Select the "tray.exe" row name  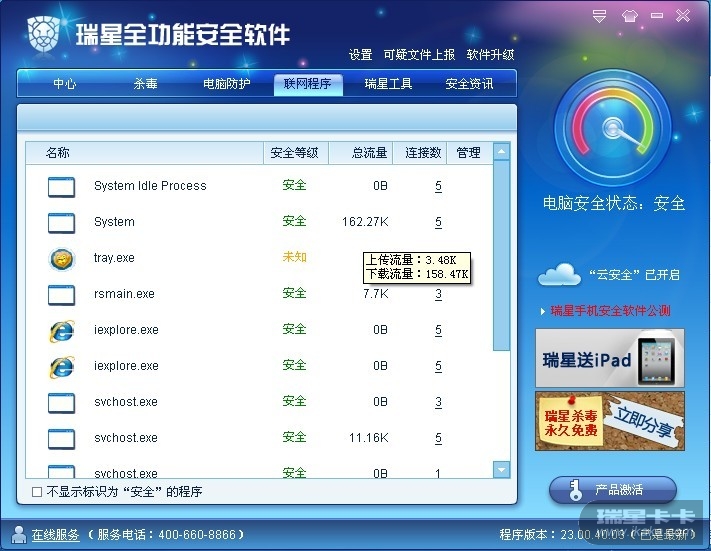(114, 258)
